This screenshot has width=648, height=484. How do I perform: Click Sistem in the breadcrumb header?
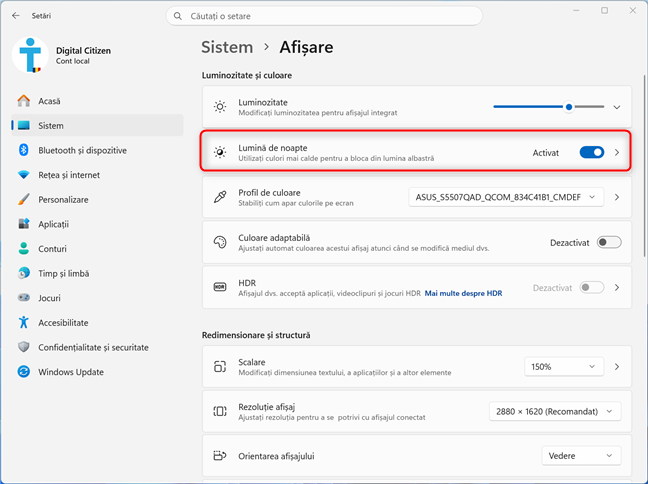click(x=227, y=47)
